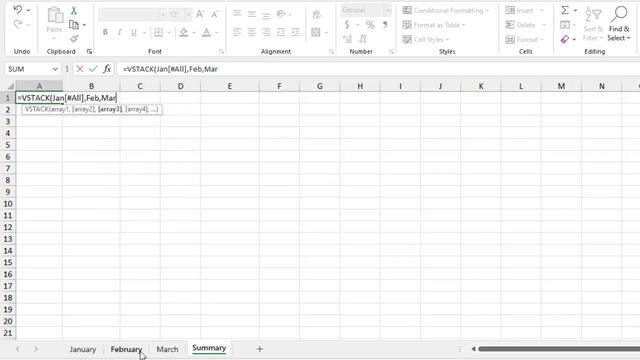Click the Decrease Indent icon
This screenshot has height=360, width=640.
point(281,32)
